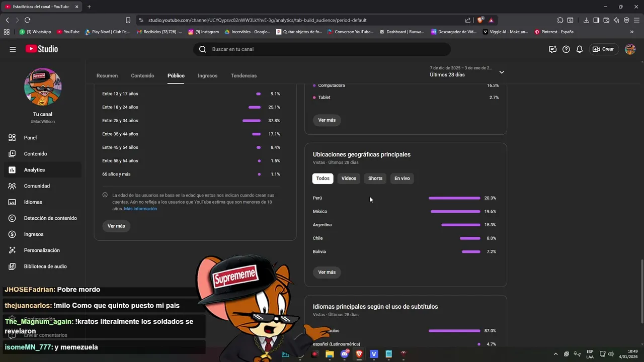
Task: Focus the Buscar en tu canal field
Action: [322, 49]
